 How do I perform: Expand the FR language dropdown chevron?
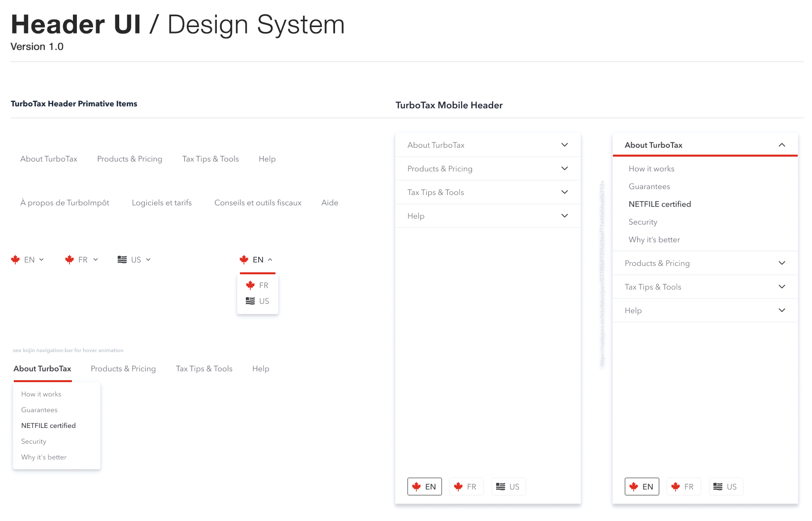tap(96, 260)
